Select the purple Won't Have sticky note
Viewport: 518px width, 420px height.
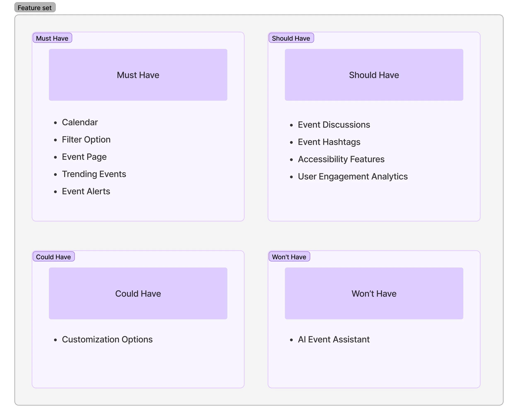click(x=374, y=293)
